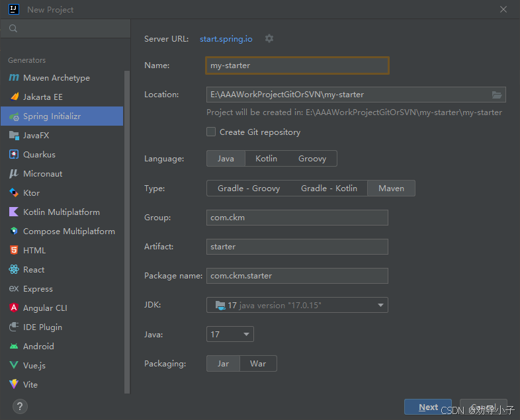
Task: Select Kotlin Multiplatform generator label
Action: pos(62,212)
